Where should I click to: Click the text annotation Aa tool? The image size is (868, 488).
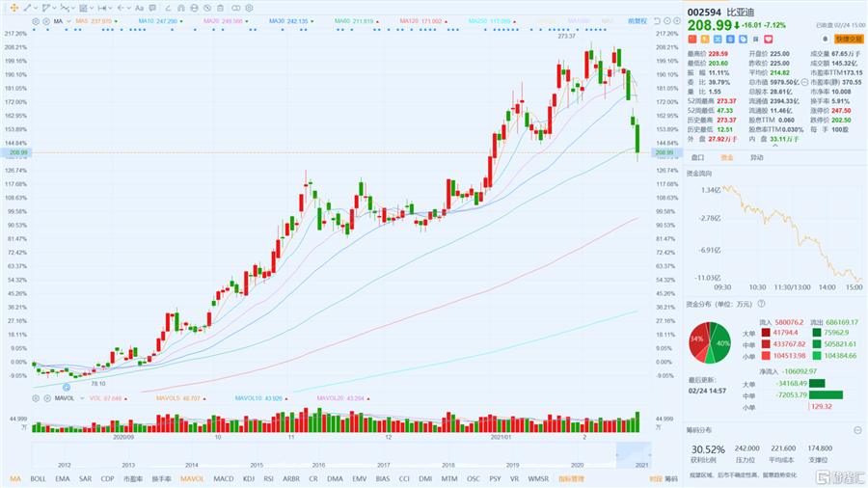(x=140, y=9)
